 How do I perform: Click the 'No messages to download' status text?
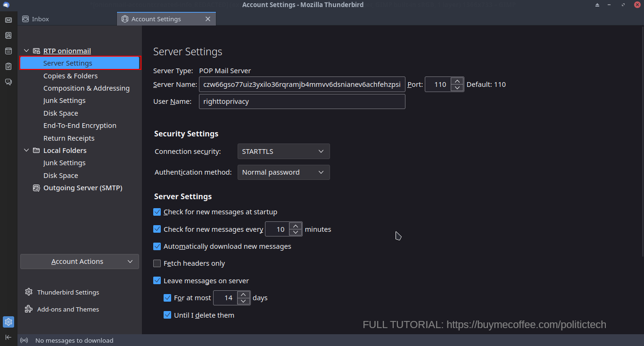point(74,340)
